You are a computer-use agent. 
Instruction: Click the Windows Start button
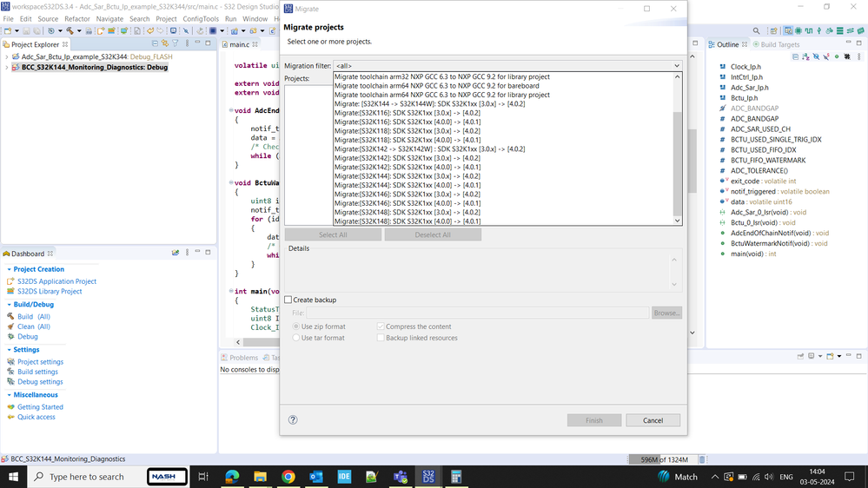point(13,477)
